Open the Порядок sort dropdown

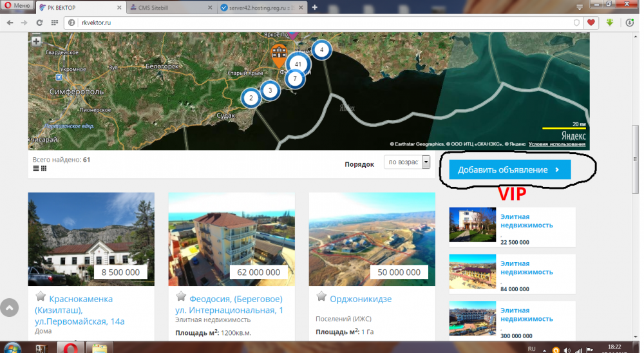click(x=406, y=162)
